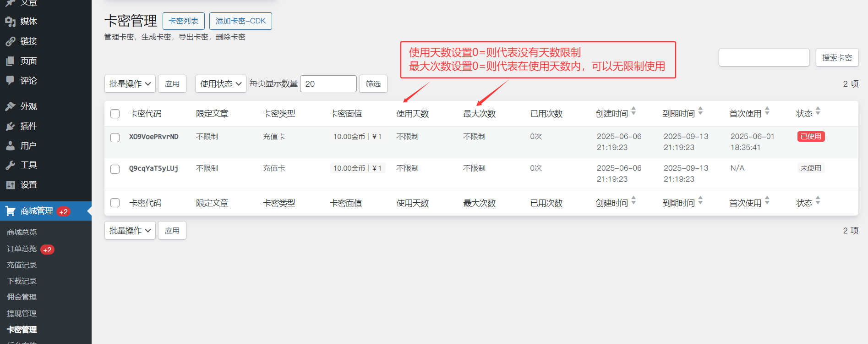Image resolution: width=868 pixels, height=344 pixels.
Task: Click the search card key button
Action: (837, 58)
